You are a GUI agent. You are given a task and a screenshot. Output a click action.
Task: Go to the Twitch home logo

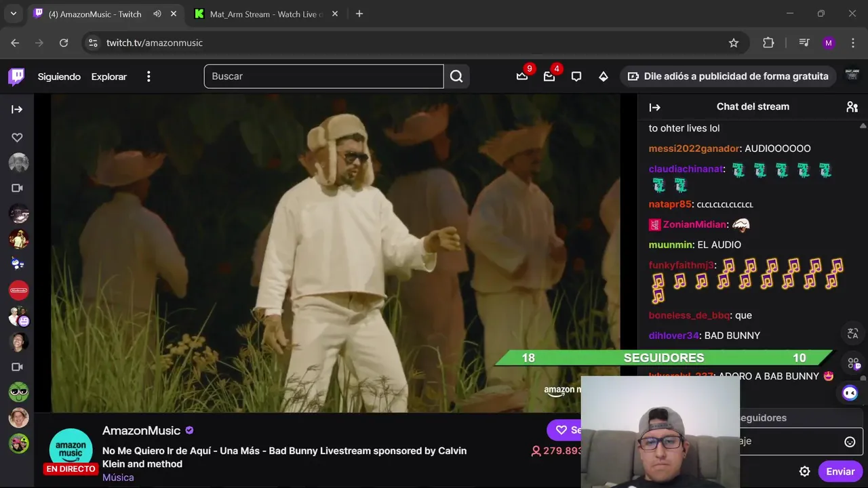pos(16,77)
